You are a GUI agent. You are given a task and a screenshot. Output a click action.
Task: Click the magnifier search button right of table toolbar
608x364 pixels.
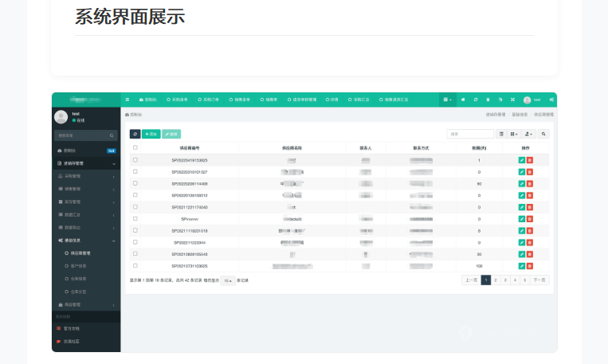click(543, 134)
